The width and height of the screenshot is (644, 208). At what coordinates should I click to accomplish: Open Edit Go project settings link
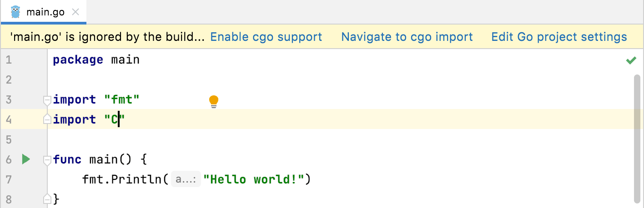[x=559, y=37]
